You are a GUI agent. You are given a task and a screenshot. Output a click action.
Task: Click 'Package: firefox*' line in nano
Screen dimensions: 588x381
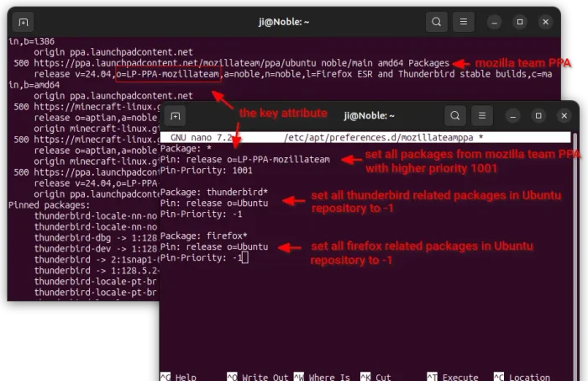pos(204,235)
